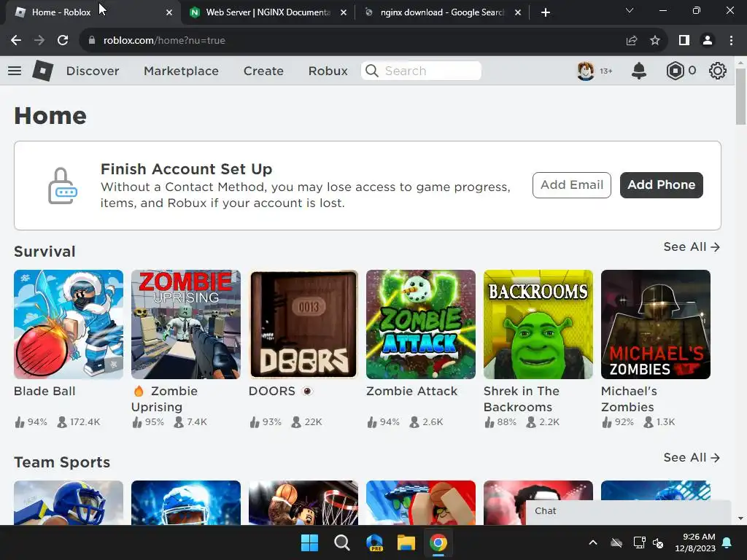The image size is (747, 560).
Task: Click the Robux balance icon
Action: 675,71
